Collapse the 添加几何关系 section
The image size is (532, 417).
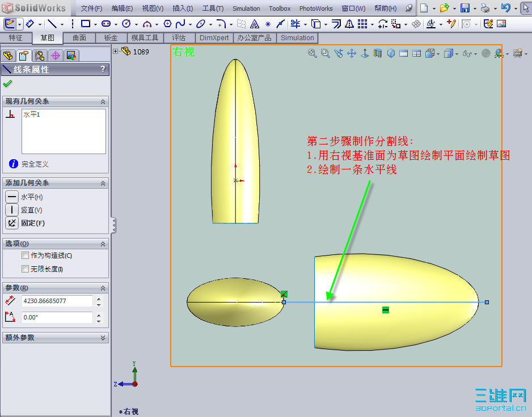click(103, 184)
